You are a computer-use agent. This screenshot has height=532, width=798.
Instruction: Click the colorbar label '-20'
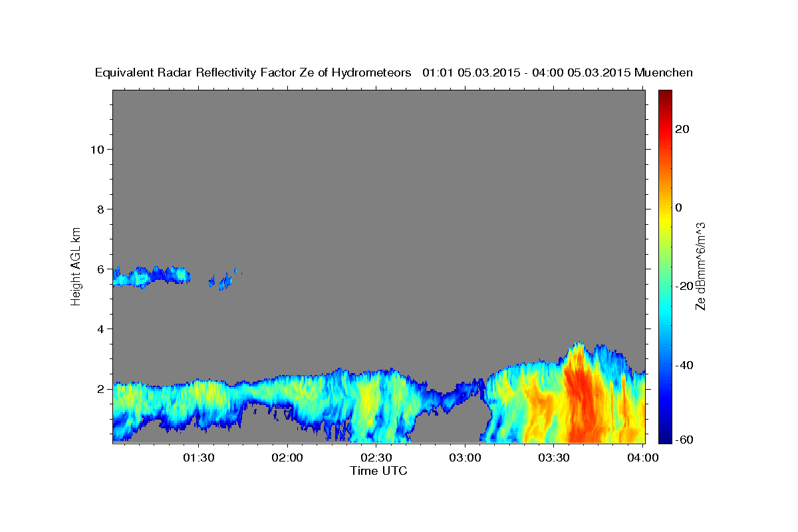[685, 286]
